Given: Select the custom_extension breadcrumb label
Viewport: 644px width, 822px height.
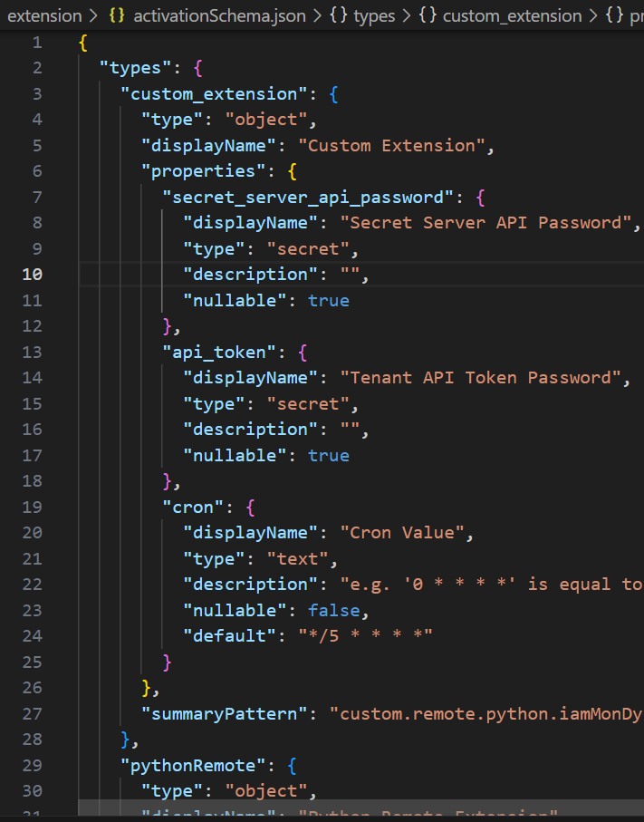Looking at the screenshot, I should pos(512,16).
